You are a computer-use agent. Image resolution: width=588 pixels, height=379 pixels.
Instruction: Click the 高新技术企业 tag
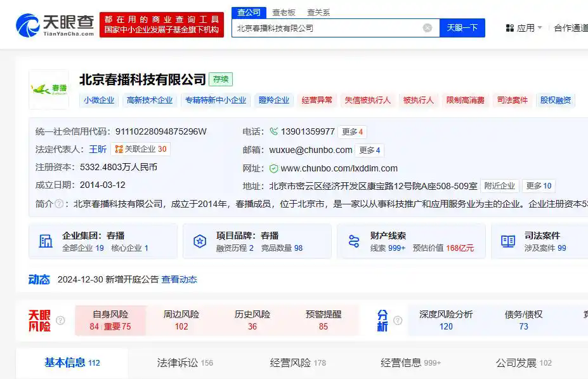coord(150,100)
